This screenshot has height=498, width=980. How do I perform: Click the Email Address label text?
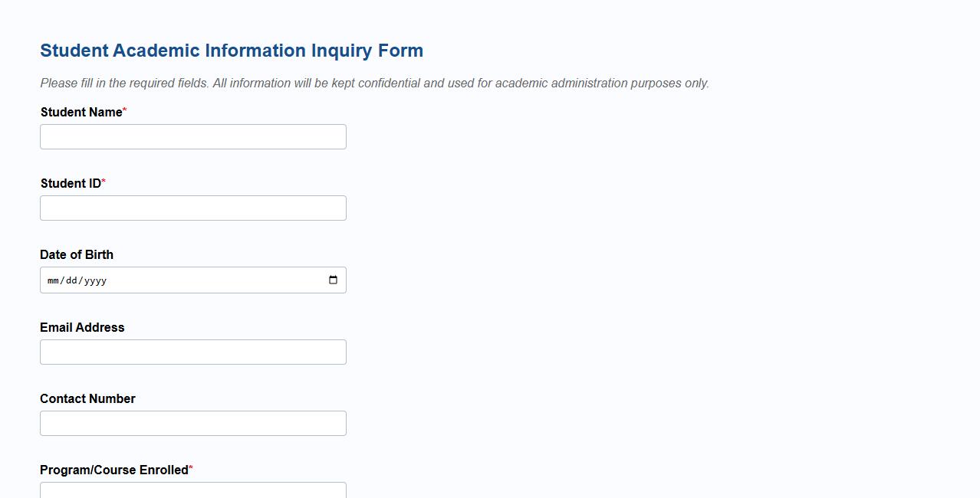pyautogui.click(x=82, y=327)
